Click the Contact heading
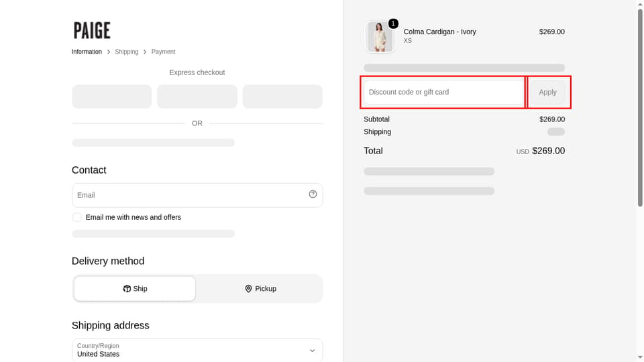The image size is (644, 362). coord(89,170)
